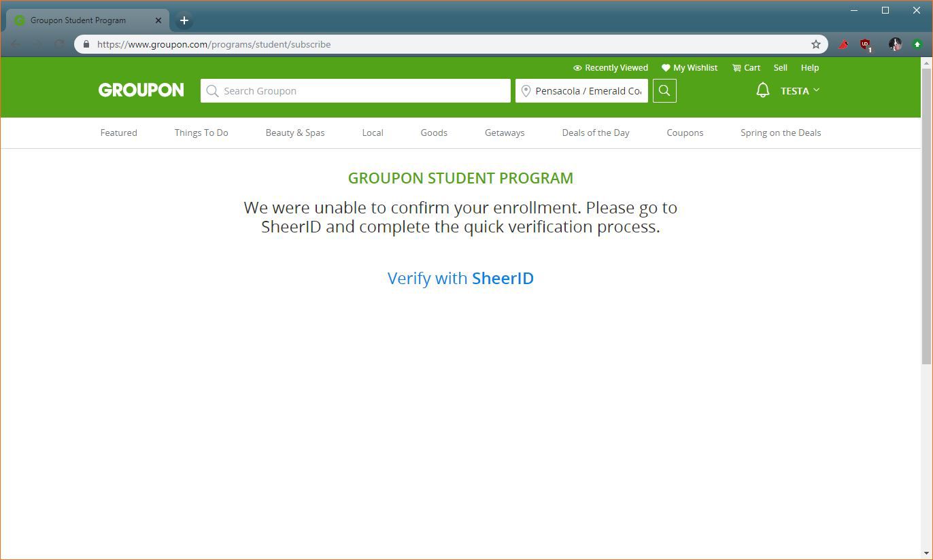The width and height of the screenshot is (933, 560).
Task: Open the Featured category
Action: [119, 133]
